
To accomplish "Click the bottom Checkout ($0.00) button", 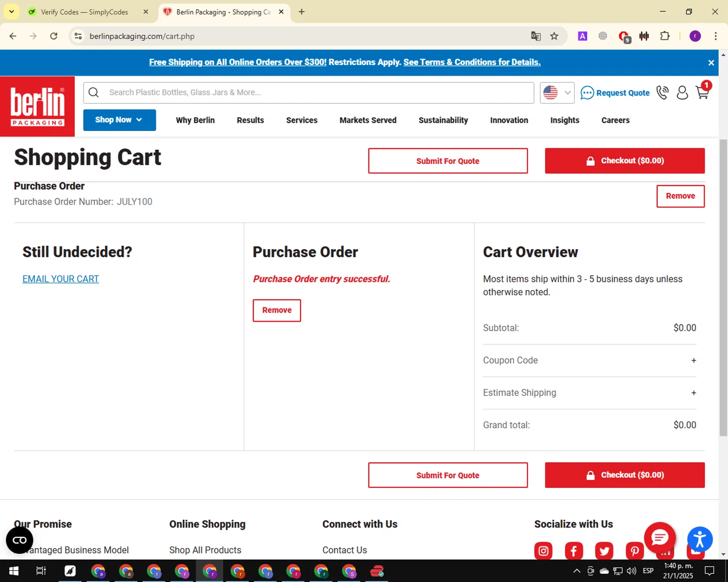I will [x=625, y=475].
